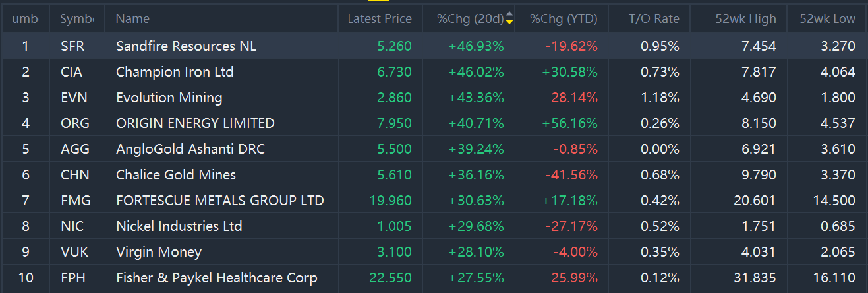The height and width of the screenshot is (293, 868).
Task: Click the NIC ticker symbol
Action: (72, 226)
